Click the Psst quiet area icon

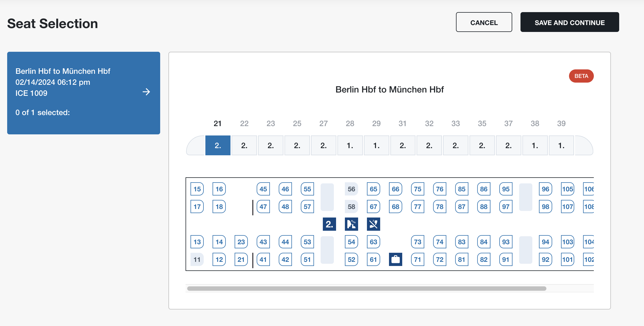click(351, 224)
